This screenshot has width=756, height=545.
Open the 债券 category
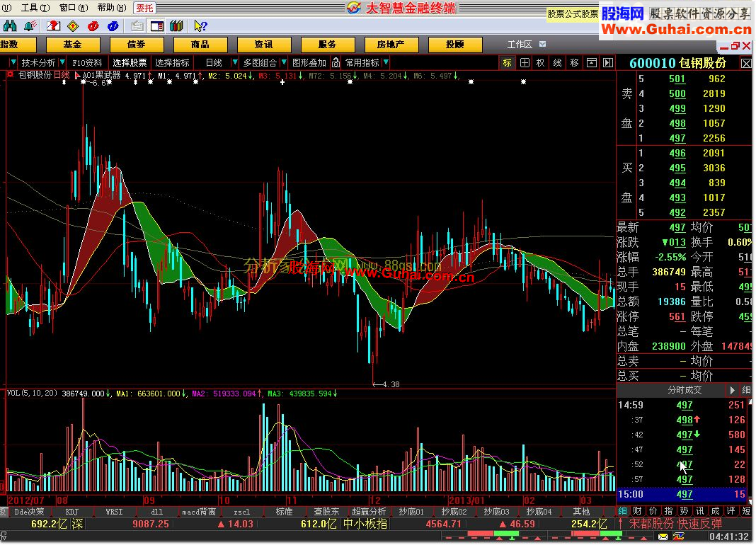(137, 45)
